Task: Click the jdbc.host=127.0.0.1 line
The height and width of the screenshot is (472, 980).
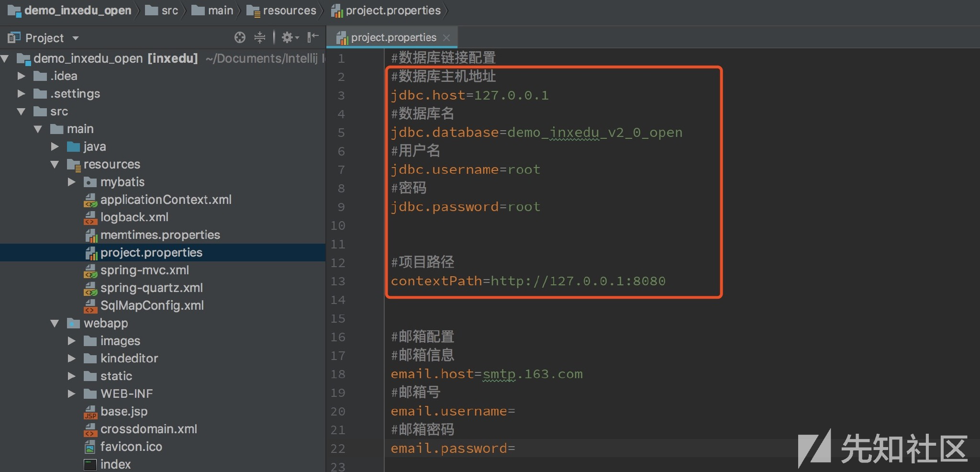Action: [469, 95]
